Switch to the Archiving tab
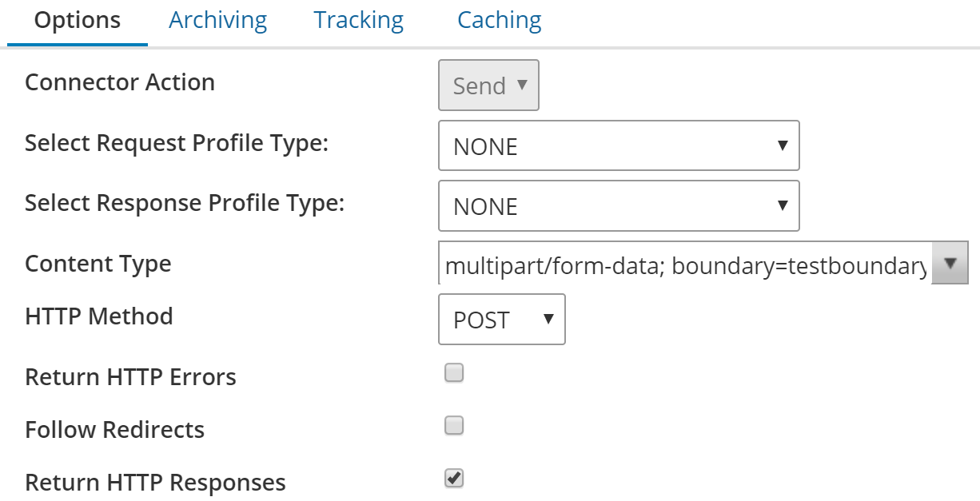This screenshot has width=980, height=501. 217,19
